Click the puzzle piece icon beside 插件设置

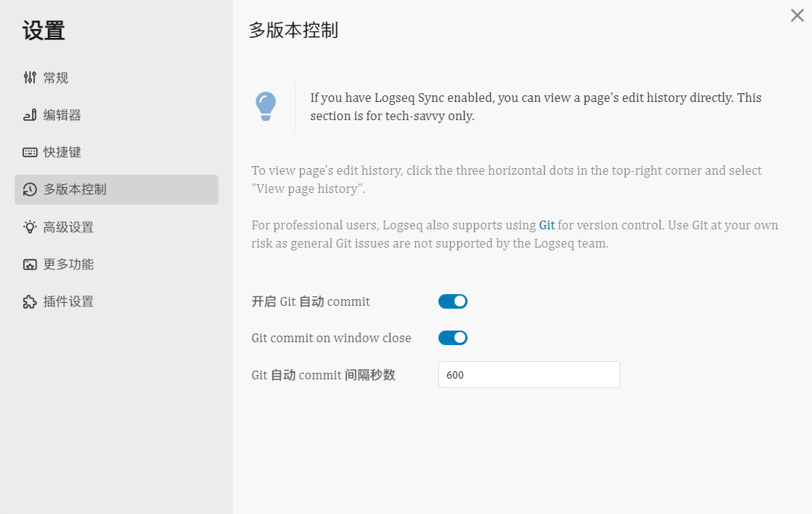pos(28,301)
